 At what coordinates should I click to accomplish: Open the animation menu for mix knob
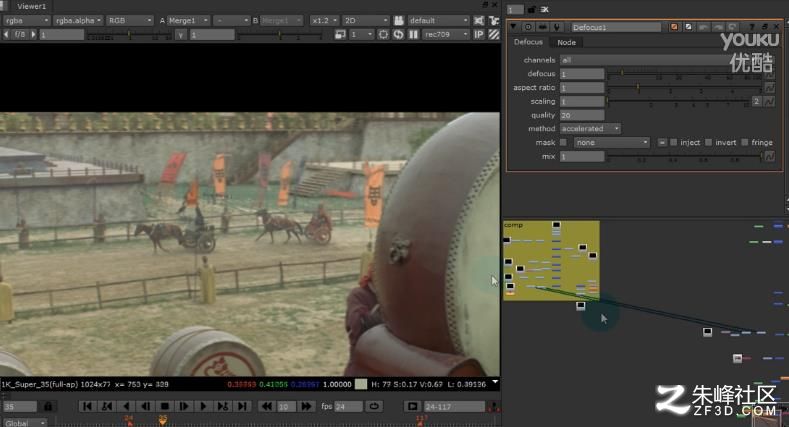click(769, 157)
